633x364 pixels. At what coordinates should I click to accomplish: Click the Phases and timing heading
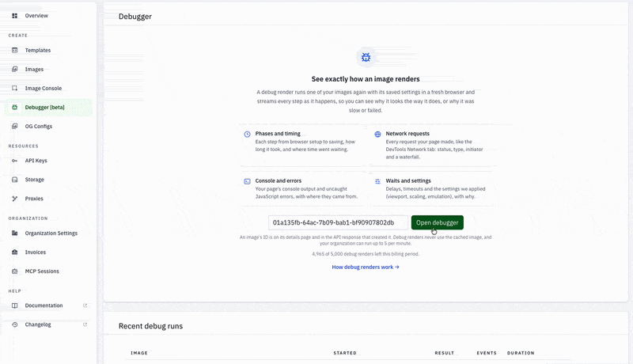click(x=278, y=134)
